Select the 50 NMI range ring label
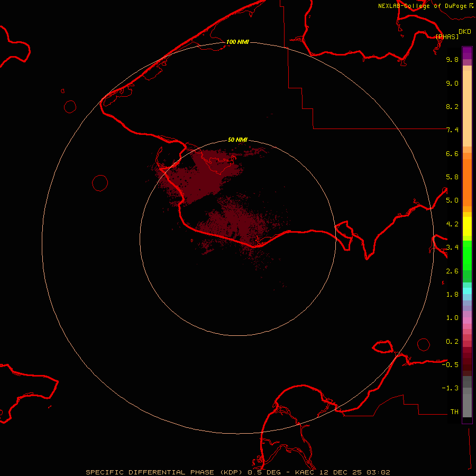476x476 pixels. point(237,140)
